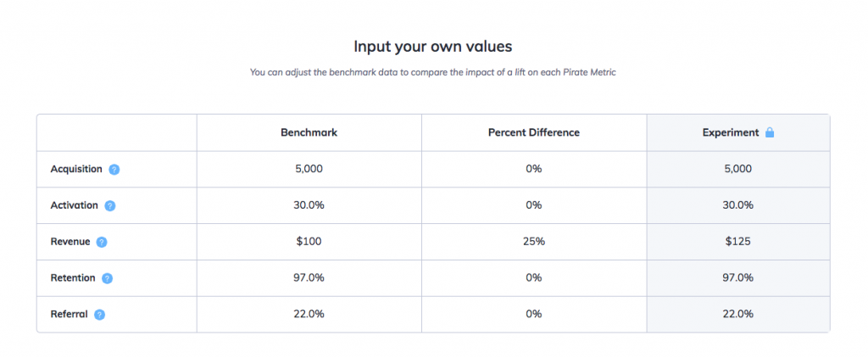Image resolution: width=868 pixels, height=358 pixels.
Task: Select the Percent Difference column header
Action: tap(534, 133)
